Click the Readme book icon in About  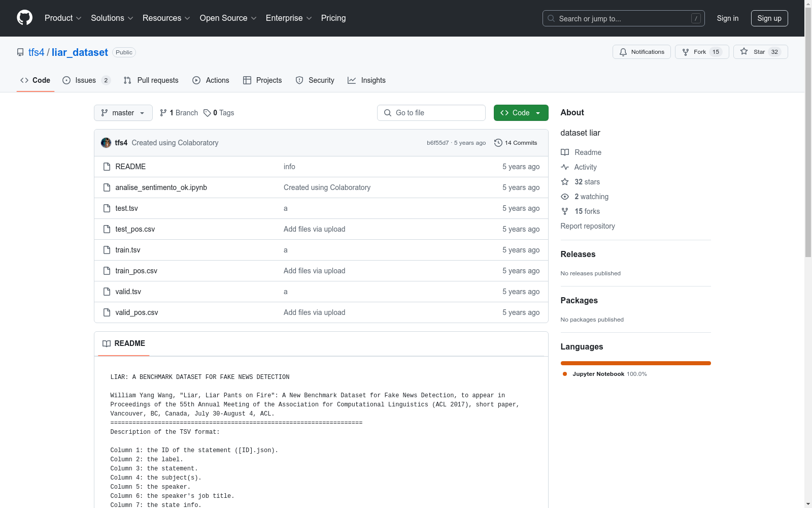[565, 152]
